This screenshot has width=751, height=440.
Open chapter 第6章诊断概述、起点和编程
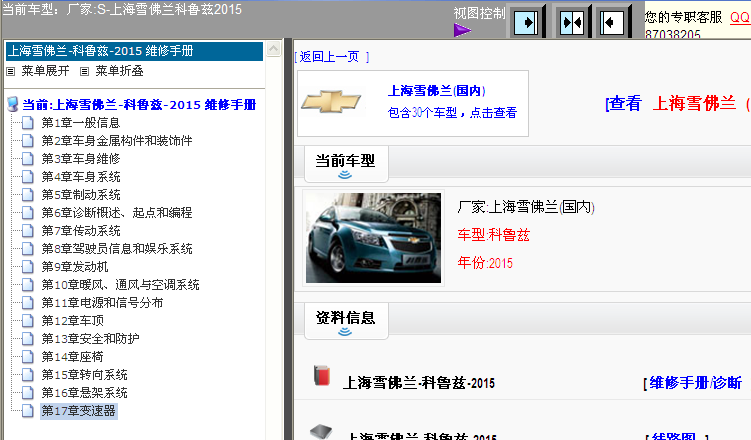116,213
